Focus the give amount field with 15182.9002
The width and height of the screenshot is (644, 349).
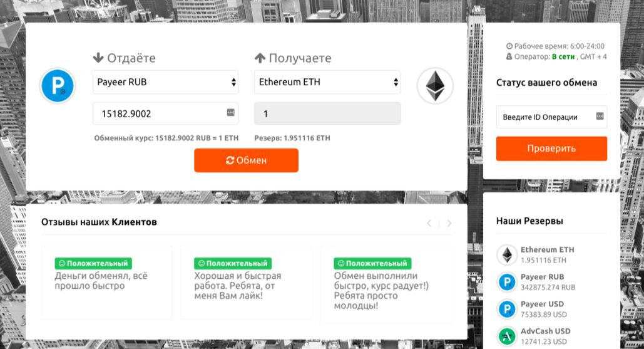point(165,113)
